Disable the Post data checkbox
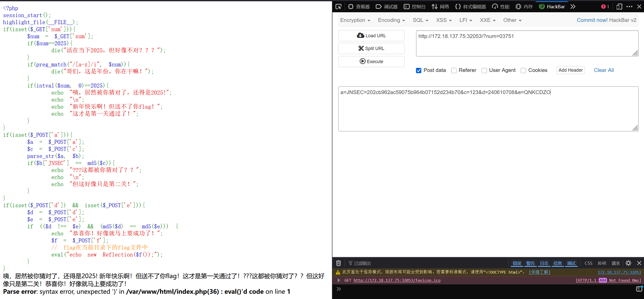This screenshot has width=644, height=299. (x=419, y=71)
